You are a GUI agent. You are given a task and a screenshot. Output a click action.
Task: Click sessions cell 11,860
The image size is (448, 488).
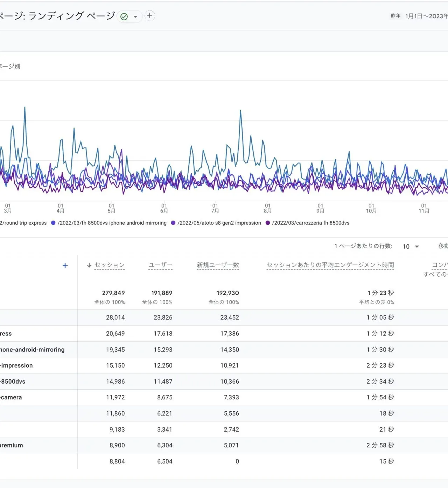pos(115,413)
